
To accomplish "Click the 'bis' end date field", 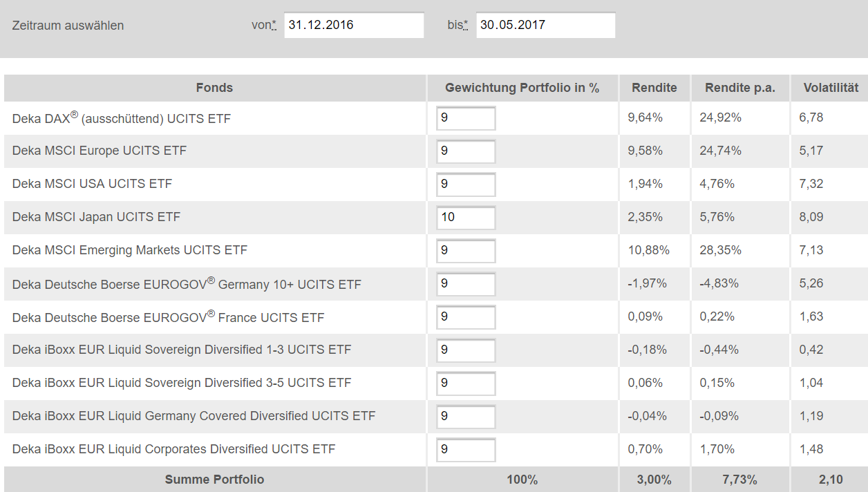I will point(545,25).
